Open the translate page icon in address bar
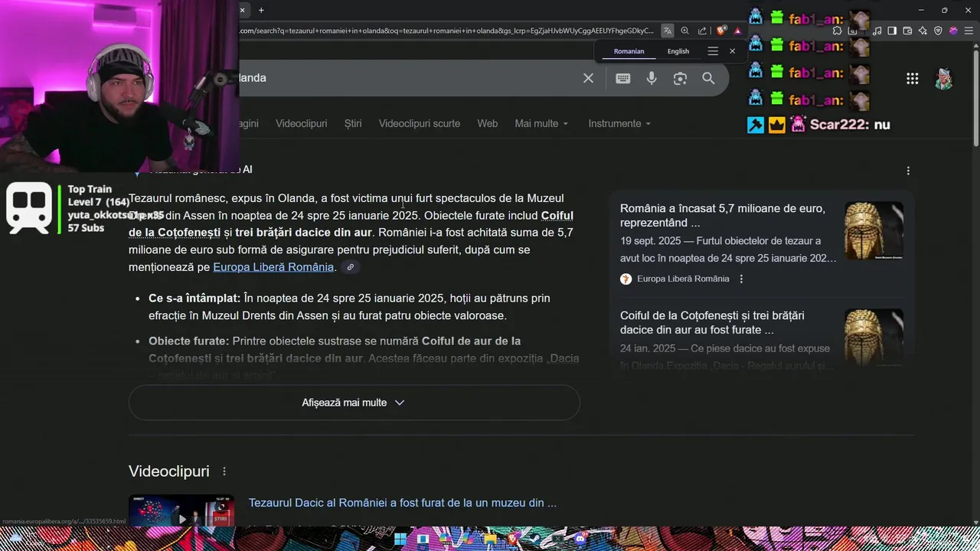This screenshot has width=980, height=551. (668, 31)
